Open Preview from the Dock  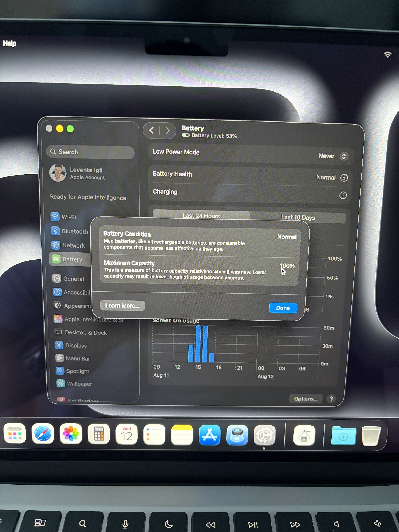(237, 435)
